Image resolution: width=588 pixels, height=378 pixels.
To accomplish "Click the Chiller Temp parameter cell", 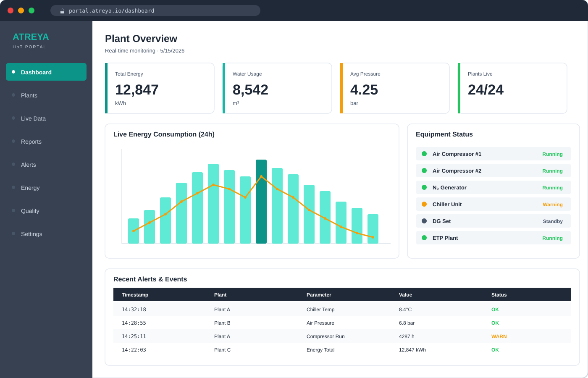I will pos(320,310).
